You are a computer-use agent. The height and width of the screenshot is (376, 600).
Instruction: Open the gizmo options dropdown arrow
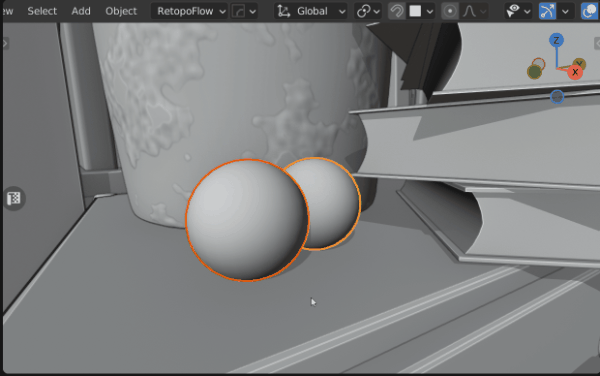pos(565,11)
